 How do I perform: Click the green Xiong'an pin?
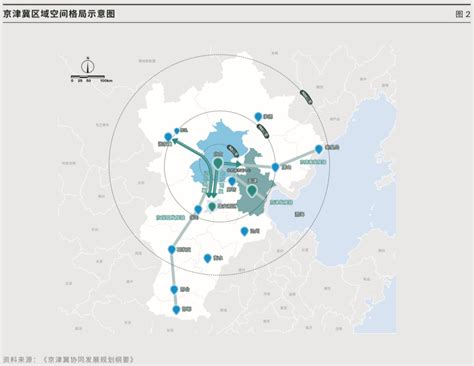212,206
